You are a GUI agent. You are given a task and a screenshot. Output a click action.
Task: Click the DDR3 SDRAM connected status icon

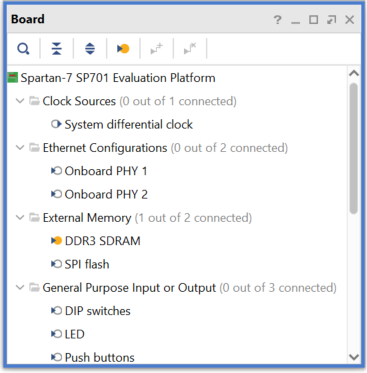tap(57, 241)
